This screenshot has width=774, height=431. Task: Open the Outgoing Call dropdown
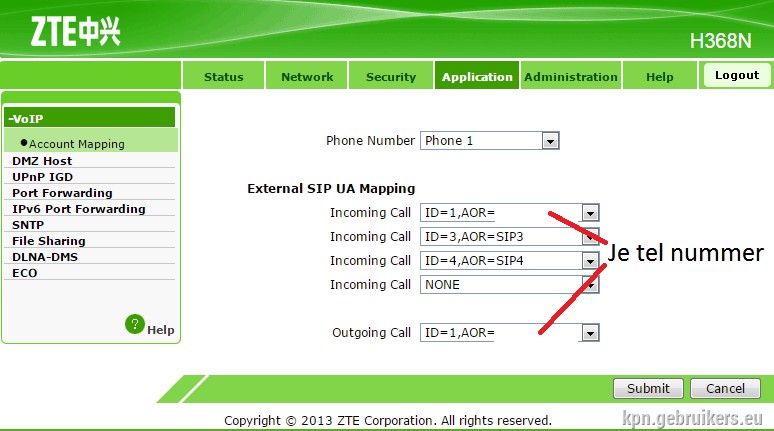tap(509, 333)
